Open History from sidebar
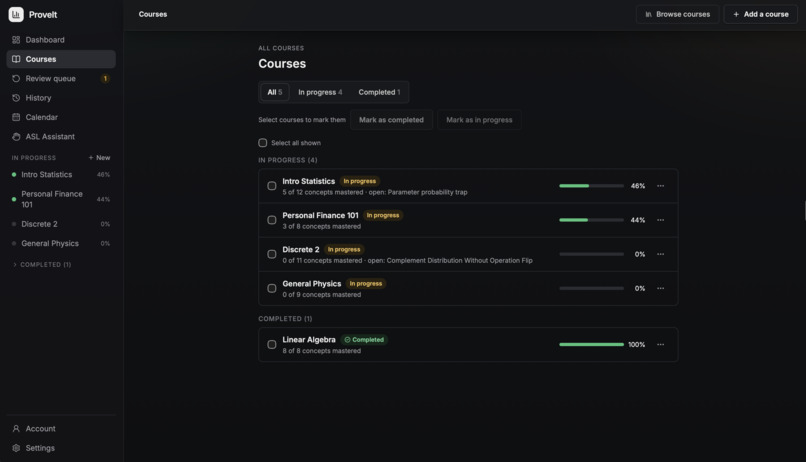This screenshot has width=806, height=462. coord(61,98)
